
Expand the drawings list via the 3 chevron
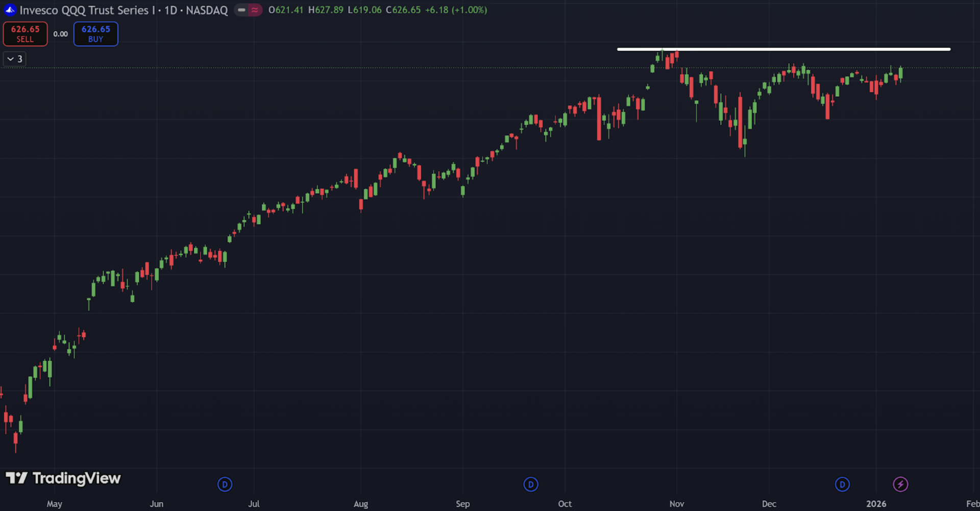[x=14, y=58]
